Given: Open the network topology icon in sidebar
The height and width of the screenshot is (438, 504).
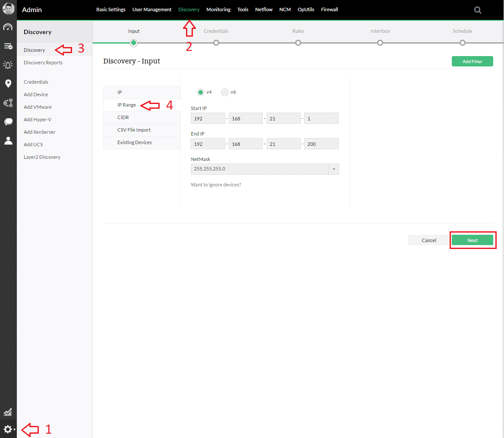Looking at the screenshot, I should coord(8,103).
